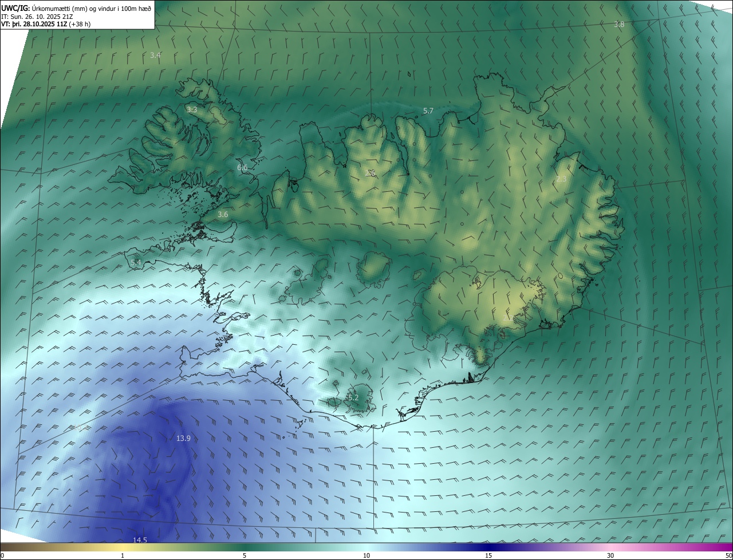
Task: Click the 5.2 value near the south coast
Action: coord(353,397)
